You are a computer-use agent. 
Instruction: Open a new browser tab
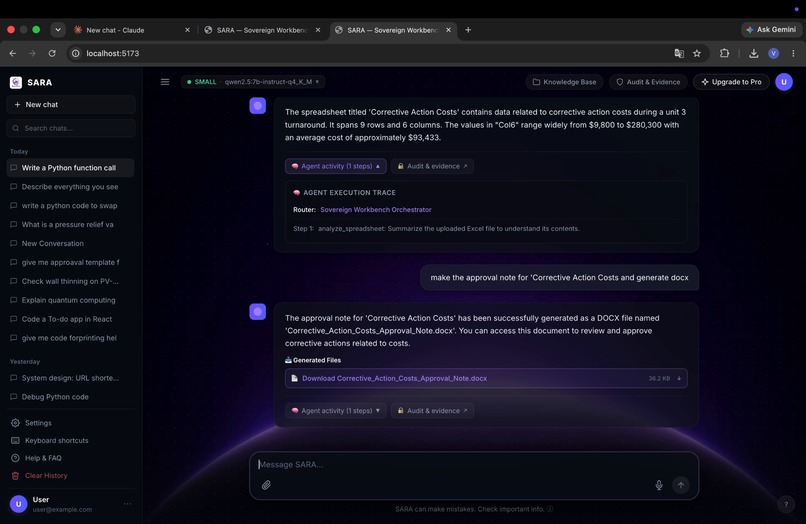[x=468, y=30]
